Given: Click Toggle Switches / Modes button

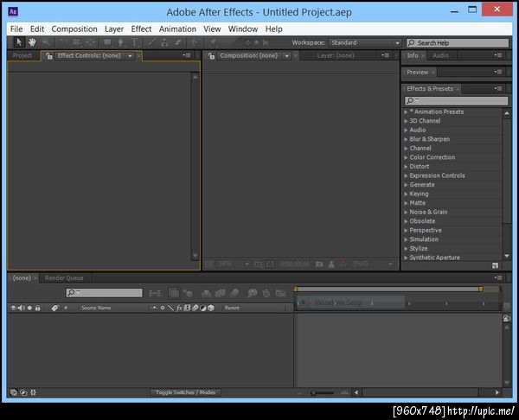Looking at the screenshot, I should pyautogui.click(x=185, y=392).
